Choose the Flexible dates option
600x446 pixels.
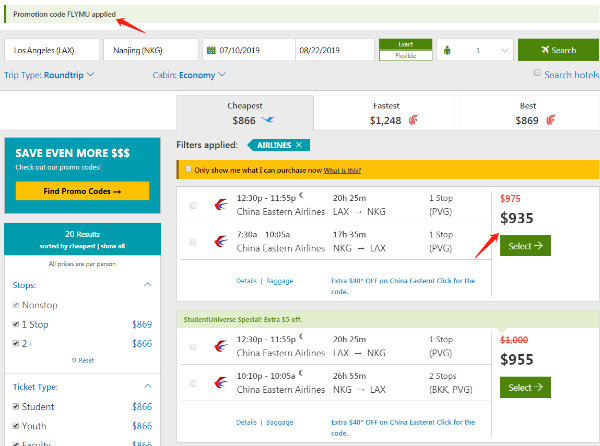click(406, 55)
